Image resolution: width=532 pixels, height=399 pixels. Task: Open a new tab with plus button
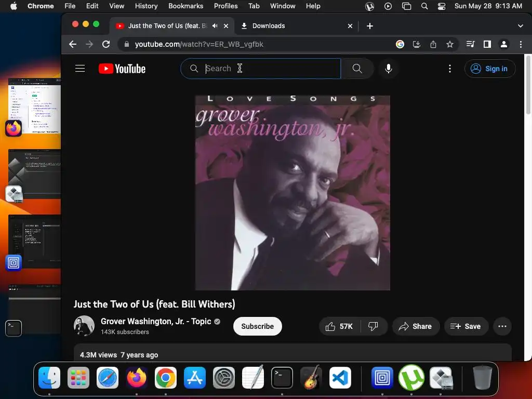point(370,26)
